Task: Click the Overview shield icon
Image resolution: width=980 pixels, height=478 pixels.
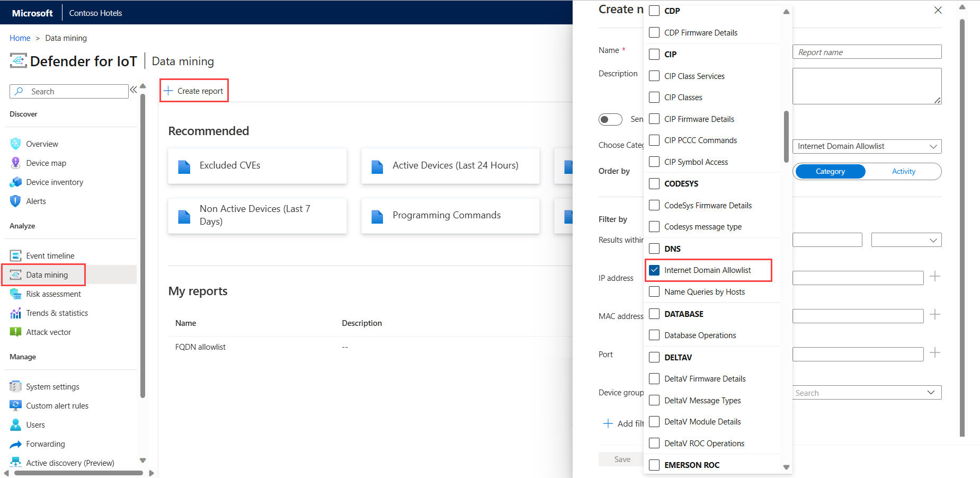Action: tap(15, 144)
